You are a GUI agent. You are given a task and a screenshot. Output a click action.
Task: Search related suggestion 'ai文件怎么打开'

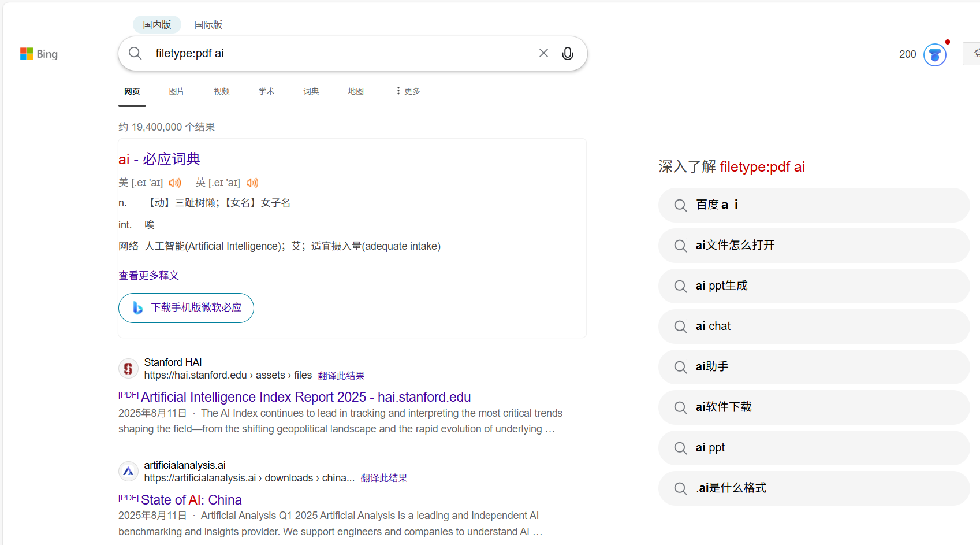click(814, 246)
